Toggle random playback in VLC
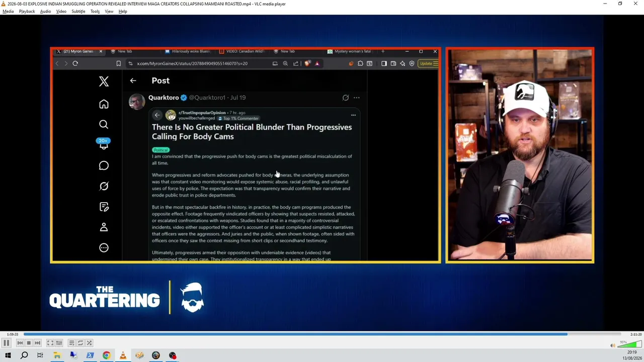 pos(89,343)
